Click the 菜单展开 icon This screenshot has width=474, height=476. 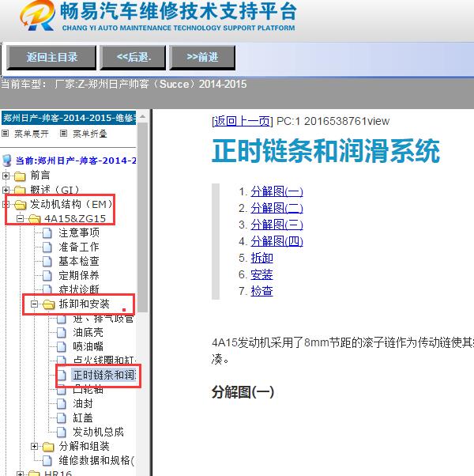[x=6, y=134]
